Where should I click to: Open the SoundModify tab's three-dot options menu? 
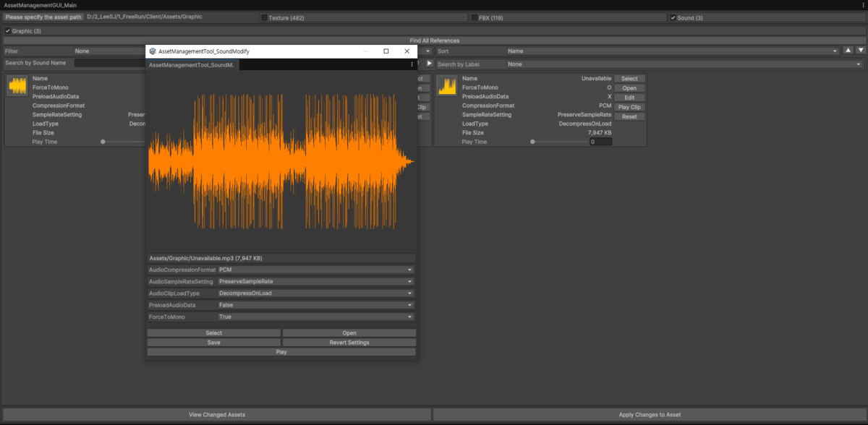(x=412, y=65)
